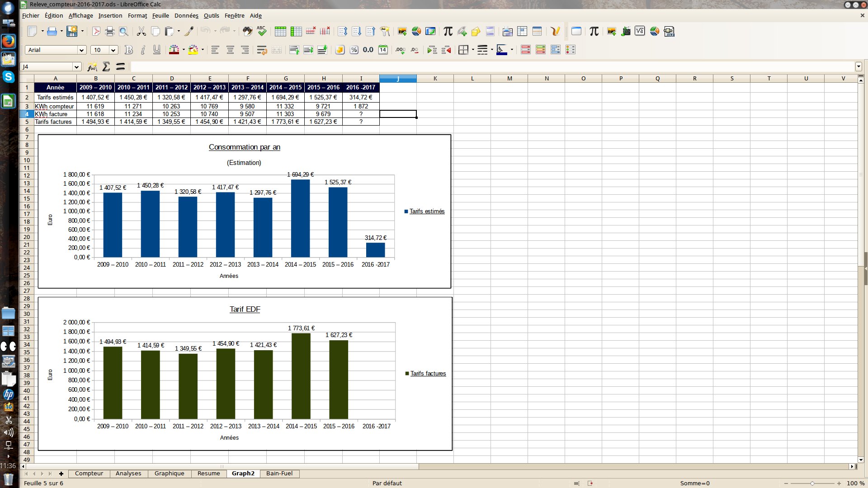Expand the Arial font name dropdown
This screenshot has width=868, height=488.
click(81, 50)
